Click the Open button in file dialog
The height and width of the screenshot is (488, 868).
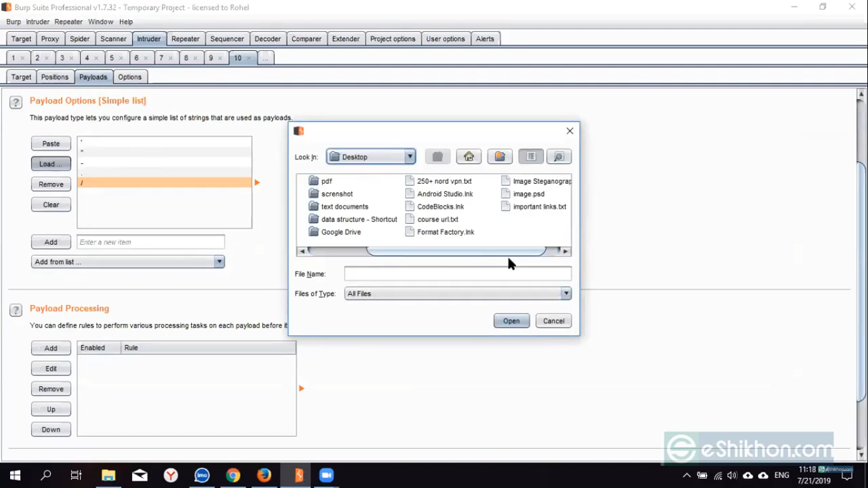[x=511, y=321]
